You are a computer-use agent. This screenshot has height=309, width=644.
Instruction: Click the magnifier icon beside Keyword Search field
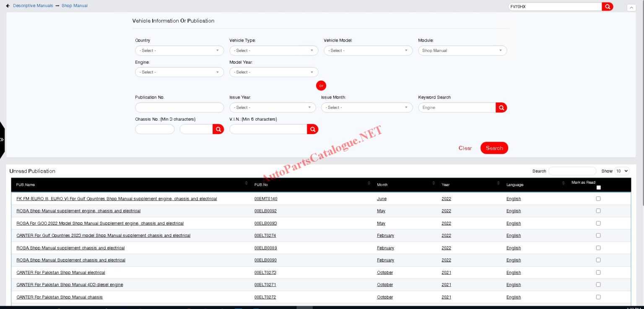[x=501, y=107]
